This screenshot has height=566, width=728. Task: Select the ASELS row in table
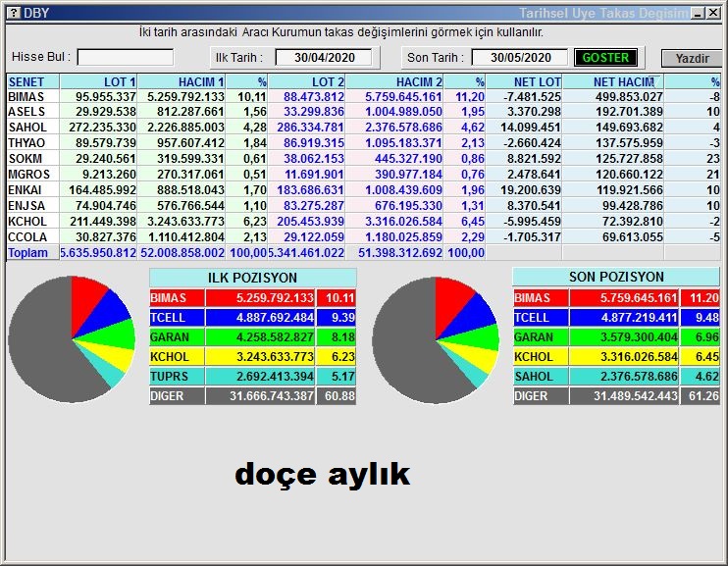pyautogui.click(x=364, y=112)
